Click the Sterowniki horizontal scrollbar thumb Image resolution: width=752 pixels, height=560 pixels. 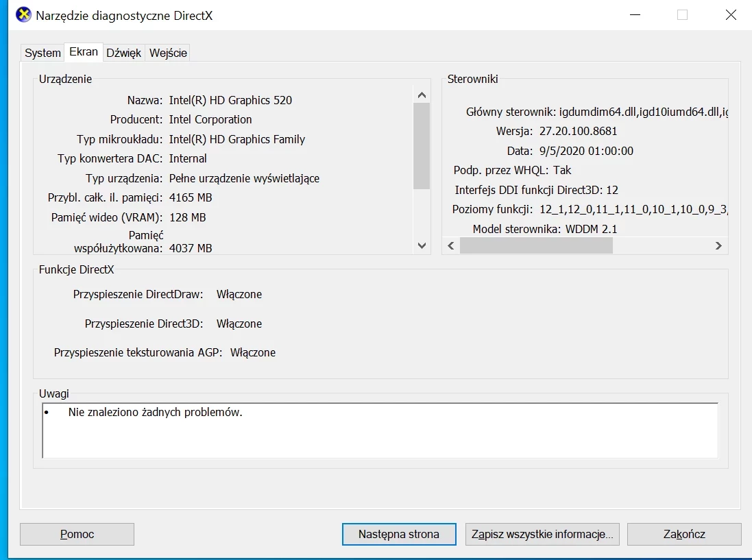pos(536,245)
